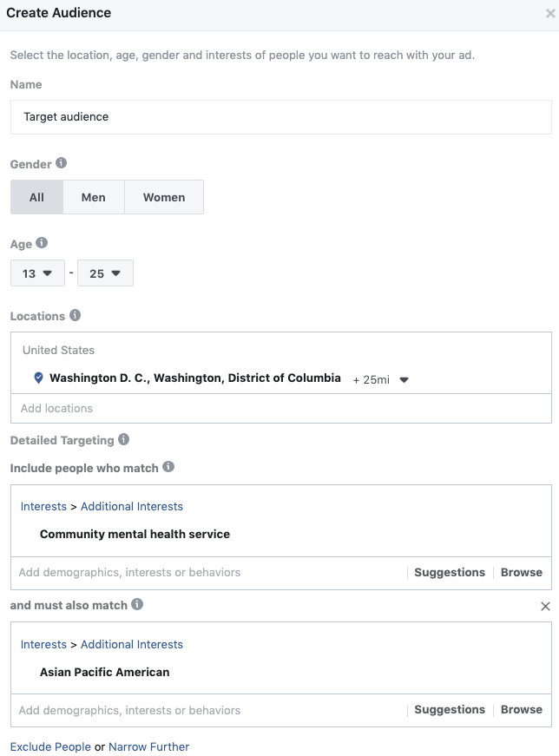Select Women gender option

click(x=164, y=197)
